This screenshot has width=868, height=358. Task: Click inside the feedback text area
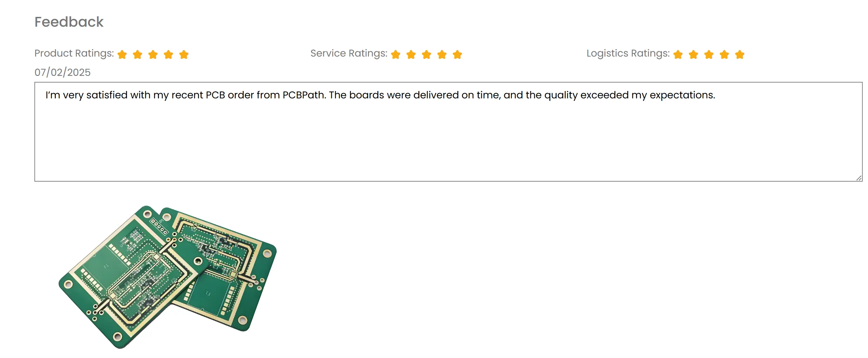coord(448,137)
